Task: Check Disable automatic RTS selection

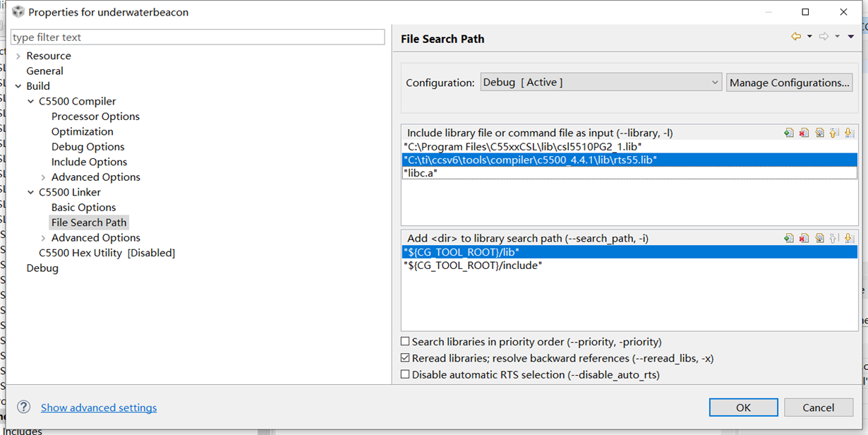Action: pyautogui.click(x=405, y=374)
